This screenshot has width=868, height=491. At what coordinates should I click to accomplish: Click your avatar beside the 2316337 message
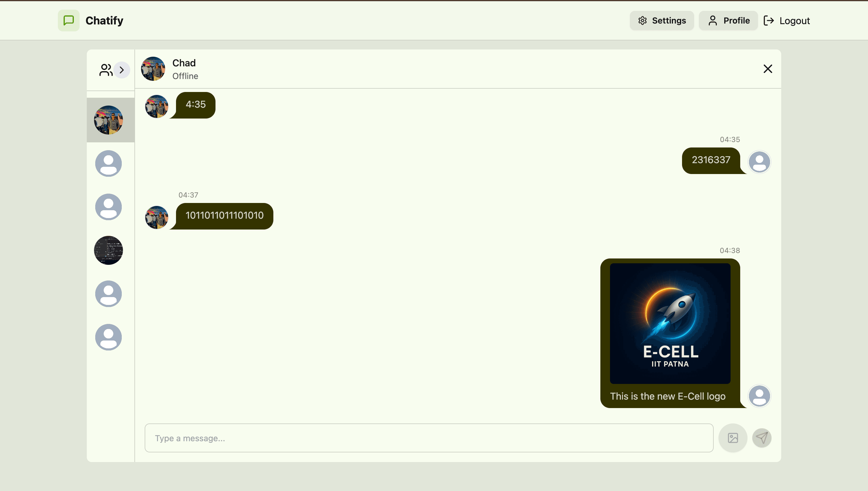tap(759, 162)
